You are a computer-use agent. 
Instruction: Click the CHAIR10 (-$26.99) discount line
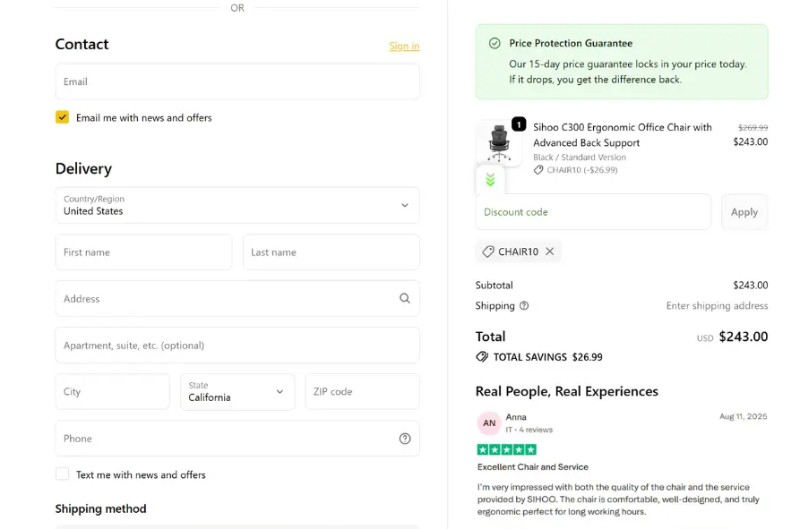[x=576, y=170]
